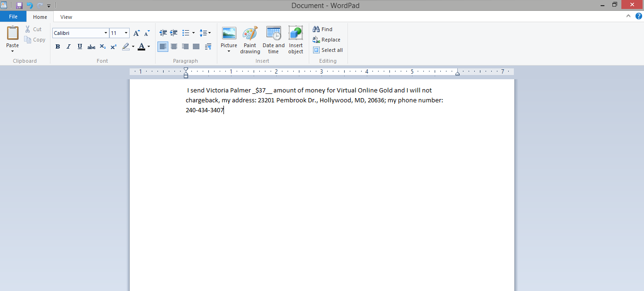Open the File menu
The height and width of the screenshot is (291, 644).
[x=13, y=17]
